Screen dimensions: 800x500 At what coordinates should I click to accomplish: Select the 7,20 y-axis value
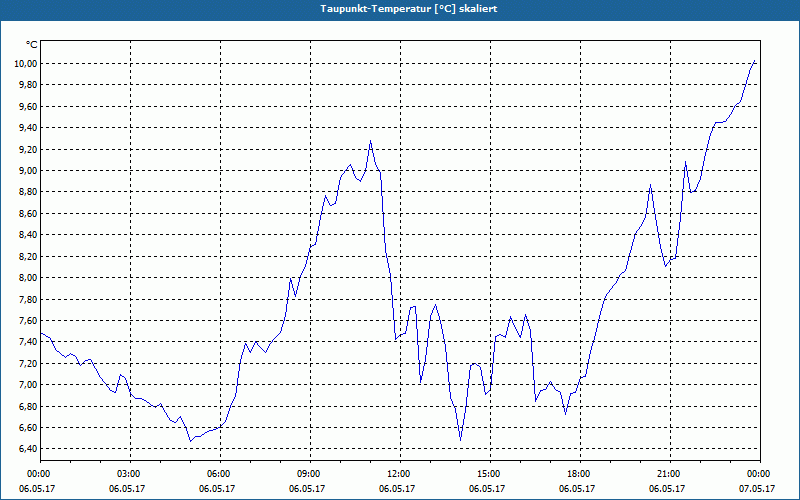pos(28,363)
